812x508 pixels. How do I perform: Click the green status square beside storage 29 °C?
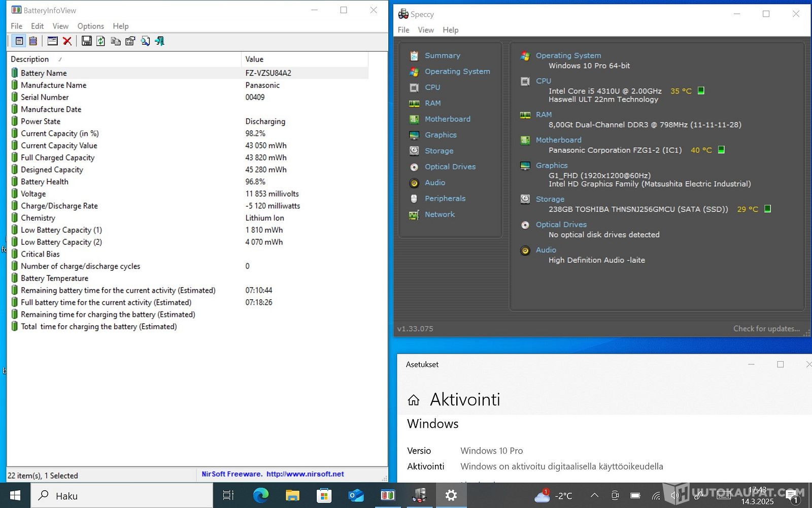767,208
